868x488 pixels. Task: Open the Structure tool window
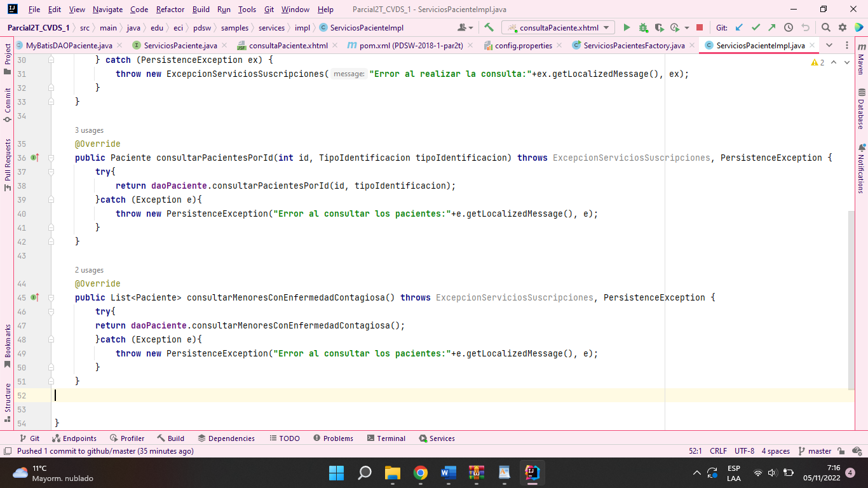(7, 403)
